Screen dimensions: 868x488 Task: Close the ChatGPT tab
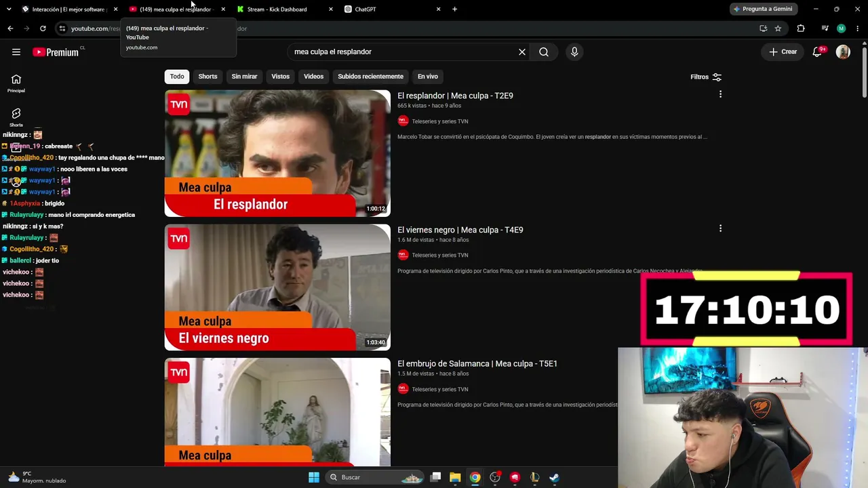[x=438, y=9]
